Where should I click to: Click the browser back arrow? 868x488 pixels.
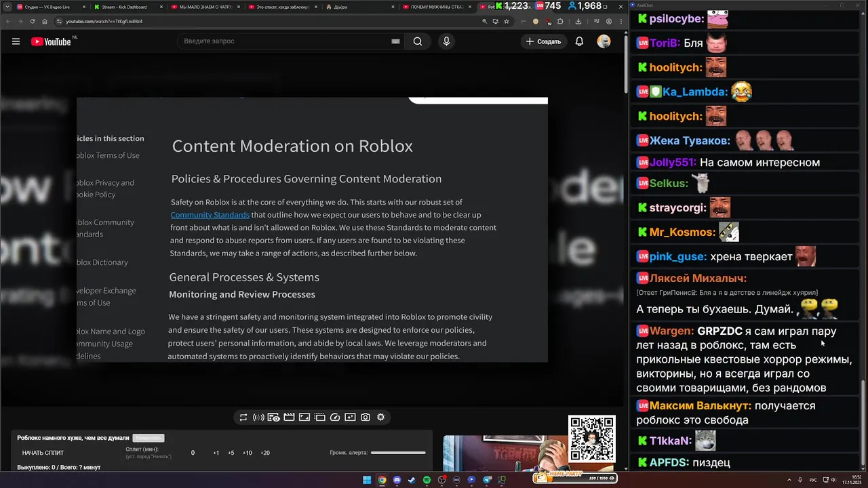(7, 21)
